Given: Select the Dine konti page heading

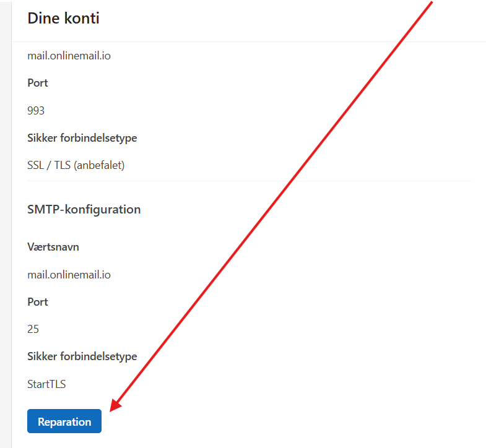Looking at the screenshot, I should pos(64,18).
